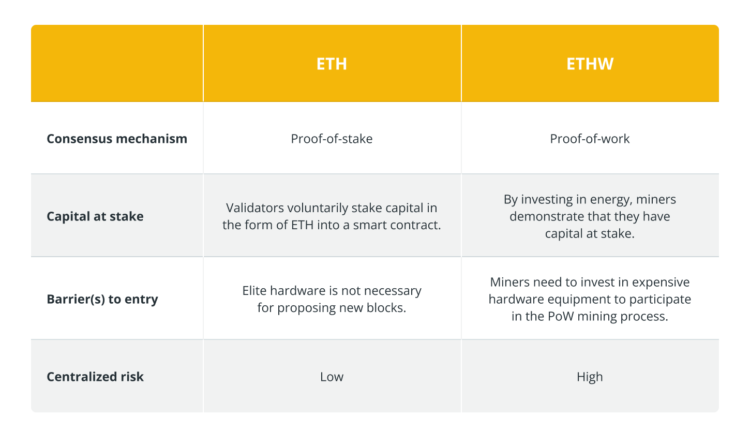Click the Proof-of-stake cell text
Image resolution: width=750 pixels, height=430 pixels.
pyautogui.click(x=331, y=138)
